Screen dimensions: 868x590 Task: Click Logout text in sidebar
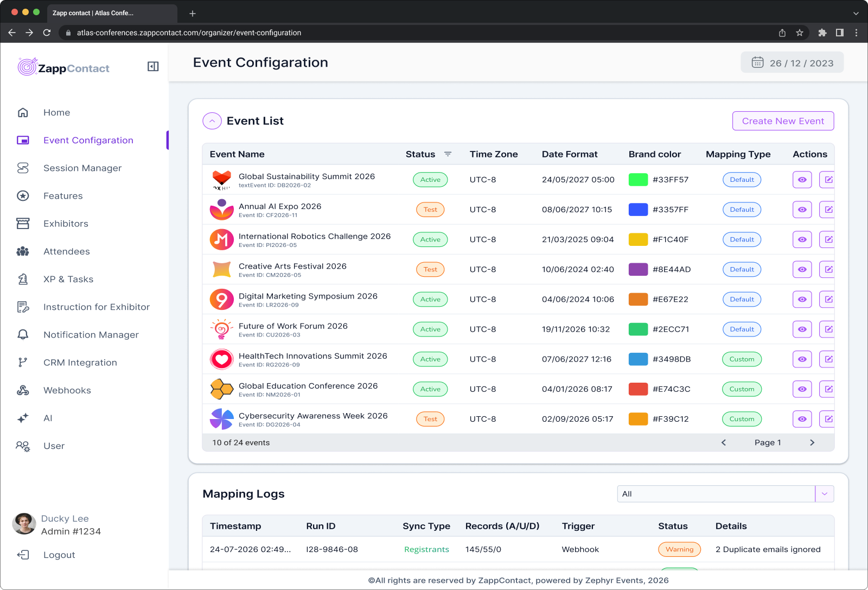tap(59, 555)
